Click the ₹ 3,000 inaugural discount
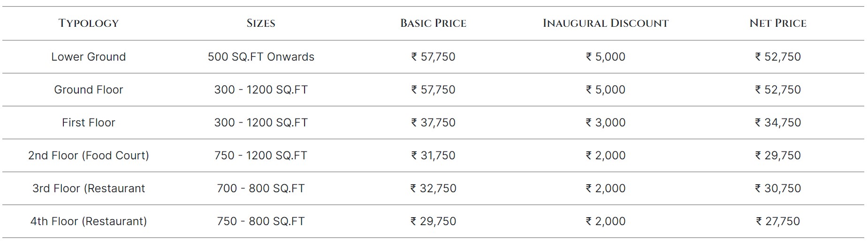Image resolution: width=868 pixels, height=243 pixels. [605, 123]
